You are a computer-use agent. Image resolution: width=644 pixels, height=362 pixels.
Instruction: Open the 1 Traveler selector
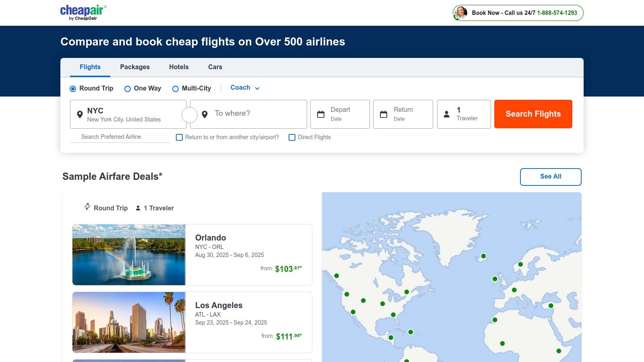tap(464, 114)
